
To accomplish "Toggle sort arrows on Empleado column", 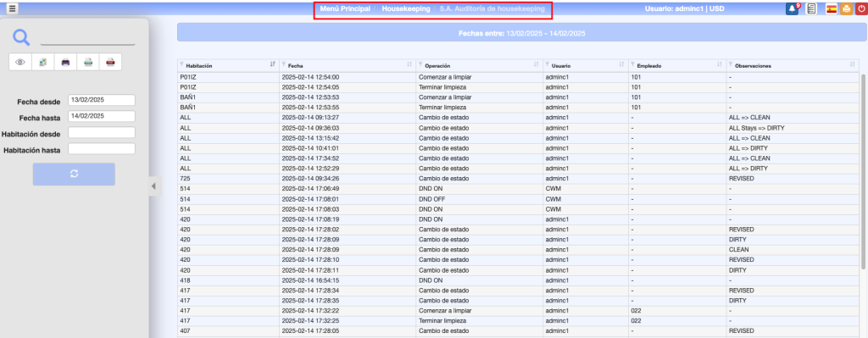I will (720, 64).
